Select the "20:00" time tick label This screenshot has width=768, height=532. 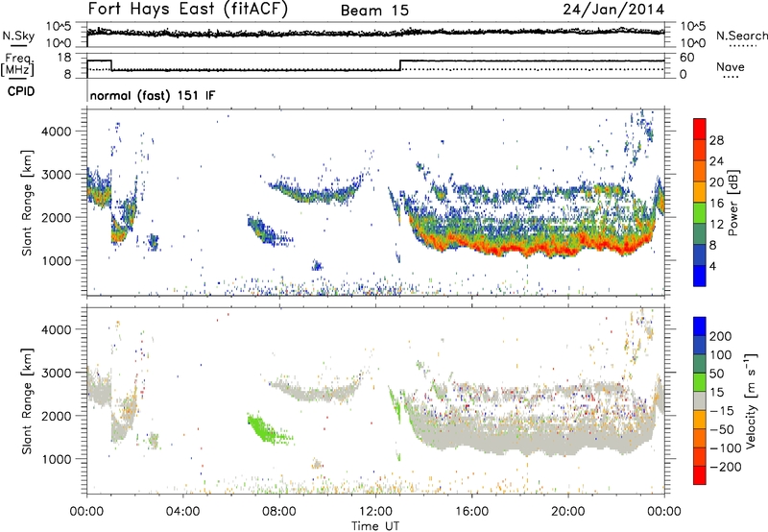point(567,512)
